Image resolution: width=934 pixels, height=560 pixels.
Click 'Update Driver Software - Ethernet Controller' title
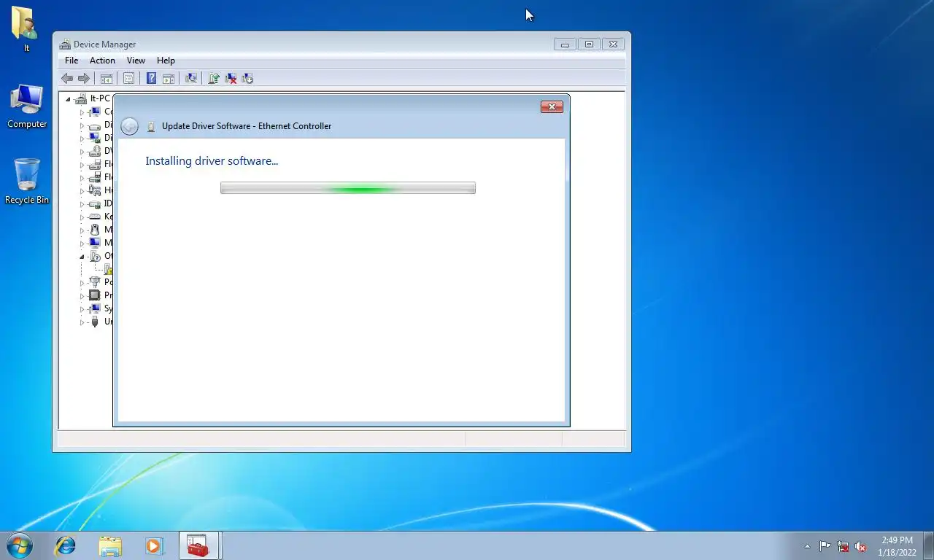pyautogui.click(x=247, y=126)
